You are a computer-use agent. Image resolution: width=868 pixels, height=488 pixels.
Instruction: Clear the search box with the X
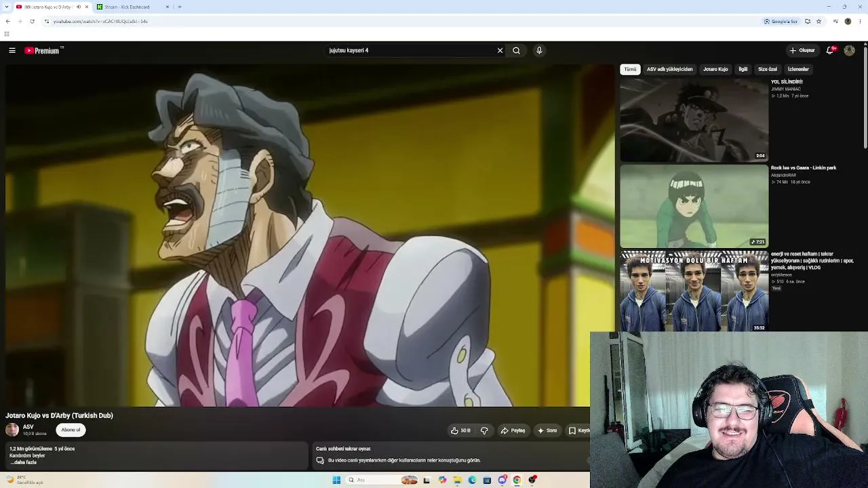pyautogui.click(x=500, y=50)
